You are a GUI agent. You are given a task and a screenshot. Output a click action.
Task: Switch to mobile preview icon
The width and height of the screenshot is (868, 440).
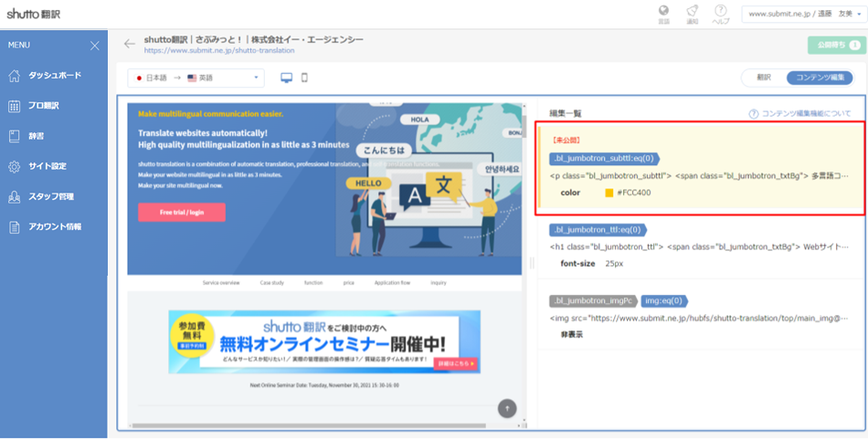point(304,78)
